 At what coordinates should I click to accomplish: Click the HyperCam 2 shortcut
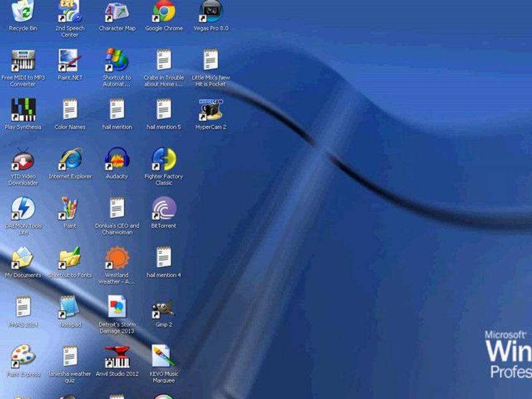tap(211, 110)
